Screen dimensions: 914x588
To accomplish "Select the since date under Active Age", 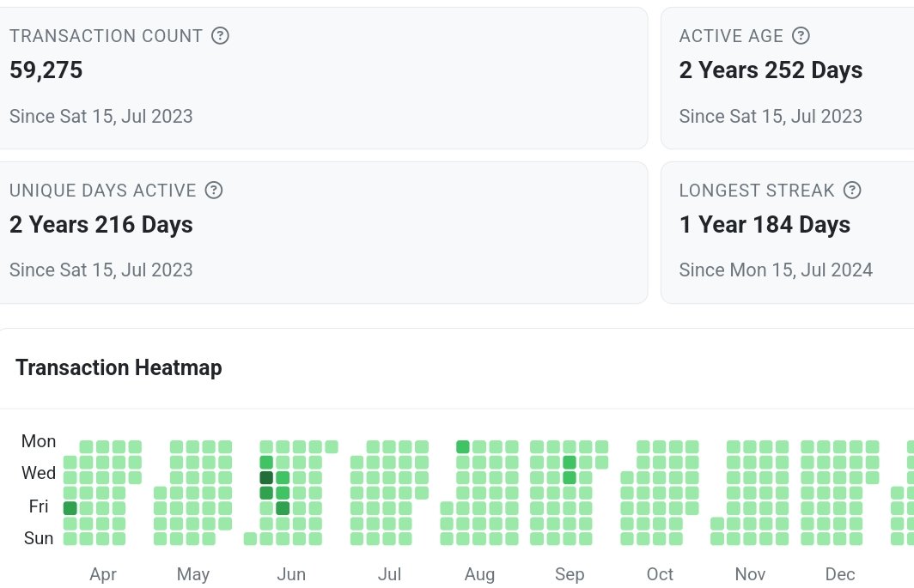I will coord(771,117).
